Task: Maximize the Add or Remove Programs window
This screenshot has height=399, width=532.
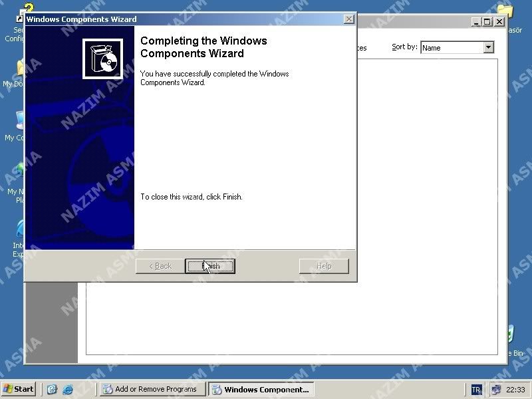Action: (x=487, y=22)
